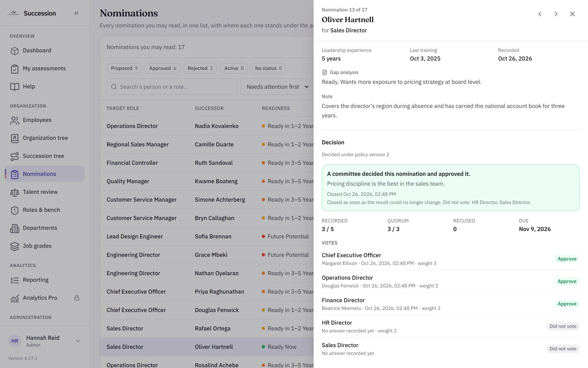Screen dimensions: 588x368
Task: Open Job grades from its layers icon
Action: 14,246
